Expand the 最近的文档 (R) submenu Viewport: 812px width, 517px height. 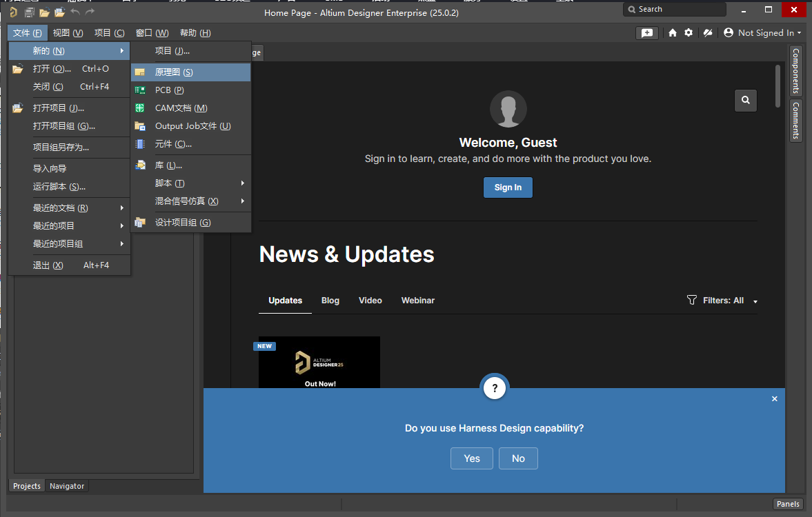coord(70,208)
